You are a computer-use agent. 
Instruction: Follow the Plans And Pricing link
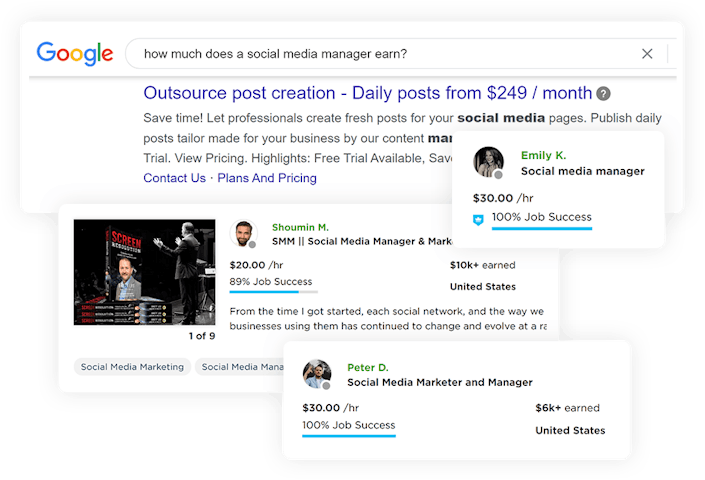click(x=266, y=178)
